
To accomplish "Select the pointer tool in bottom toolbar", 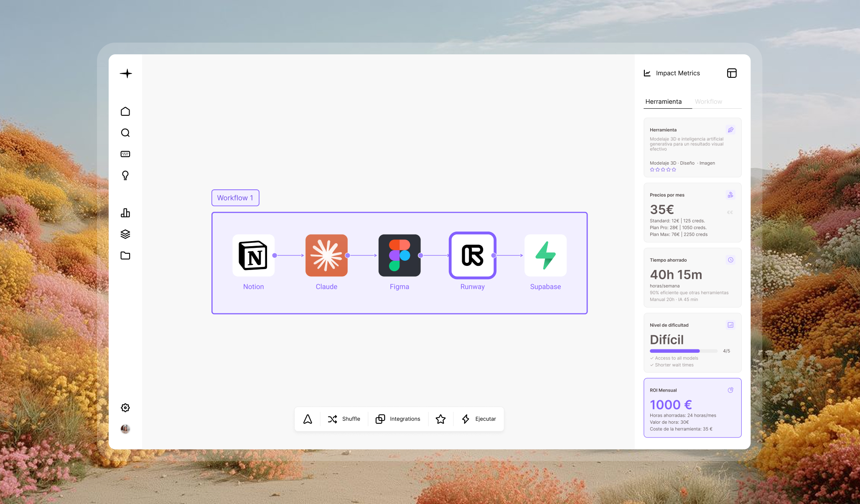I will [308, 419].
